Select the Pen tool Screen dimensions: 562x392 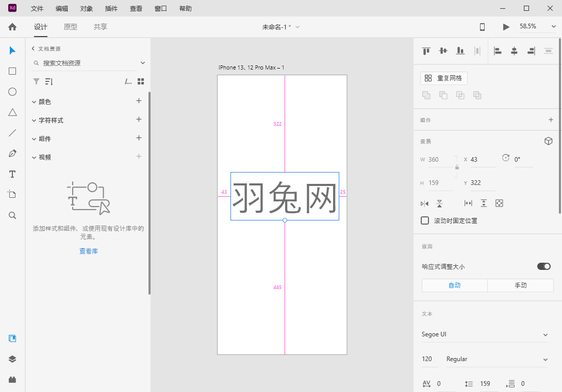click(x=12, y=154)
